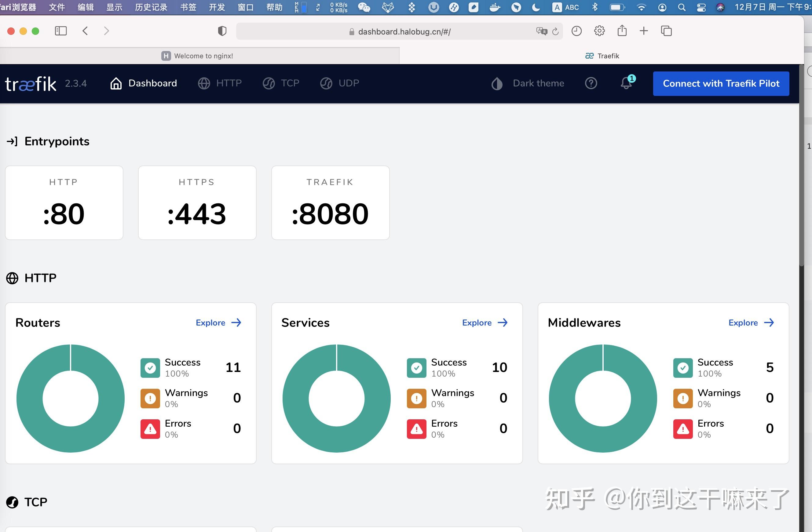Open the HTTP globe section in navbar
This screenshot has width=812, height=532.
pyautogui.click(x=204, y=83)
